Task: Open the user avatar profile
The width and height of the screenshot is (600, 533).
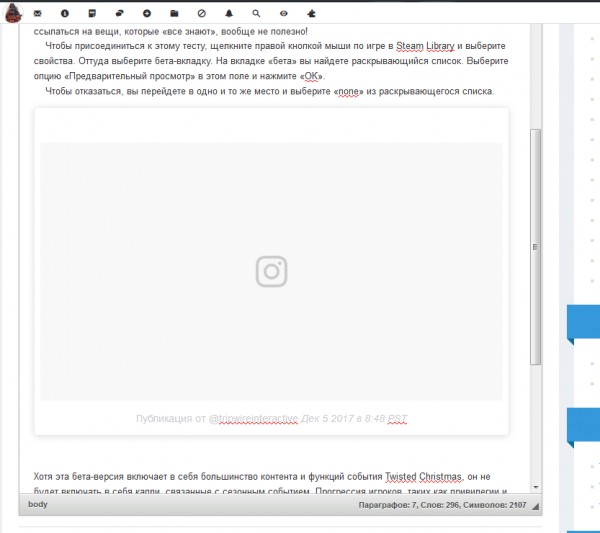Action: pyautogui.click(x=13, y=13)
